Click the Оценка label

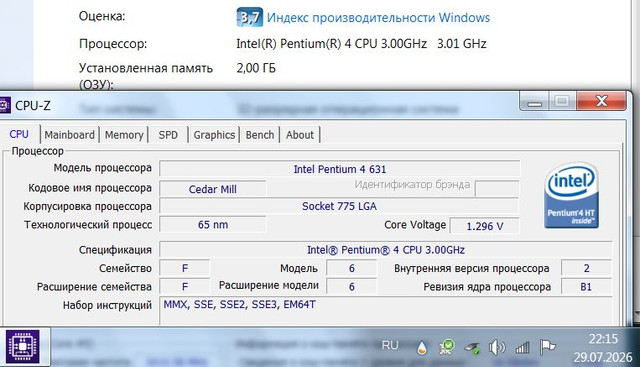pyautogui.click(x=102, y=16)
